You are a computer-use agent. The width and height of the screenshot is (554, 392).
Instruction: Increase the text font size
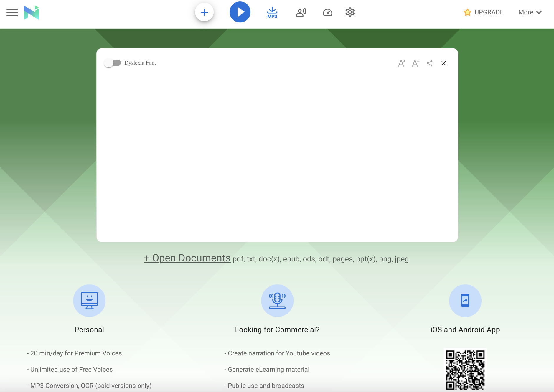(402, 63)
